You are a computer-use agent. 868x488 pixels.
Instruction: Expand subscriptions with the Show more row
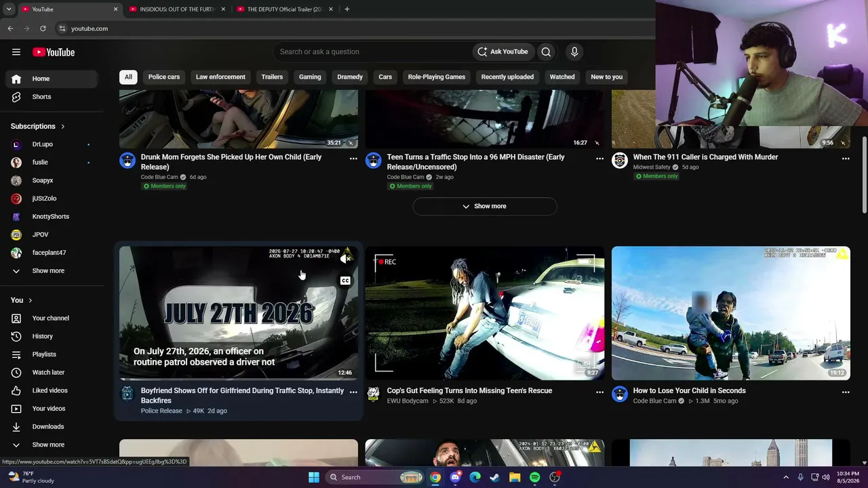52,270
